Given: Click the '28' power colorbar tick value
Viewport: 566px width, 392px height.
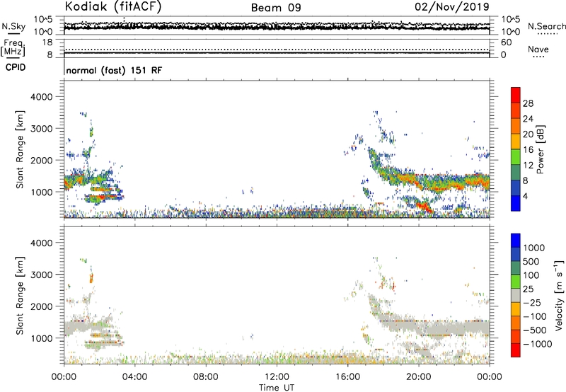Looking at the screenshot, I should tap(528, 103).
